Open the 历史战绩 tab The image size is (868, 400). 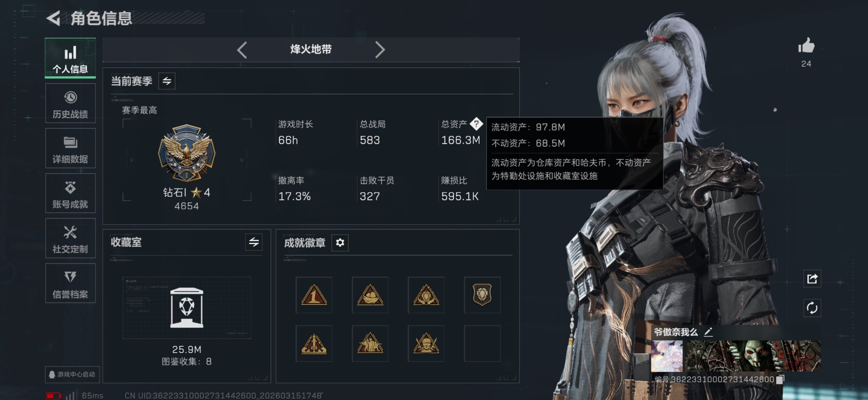(71, 104)
